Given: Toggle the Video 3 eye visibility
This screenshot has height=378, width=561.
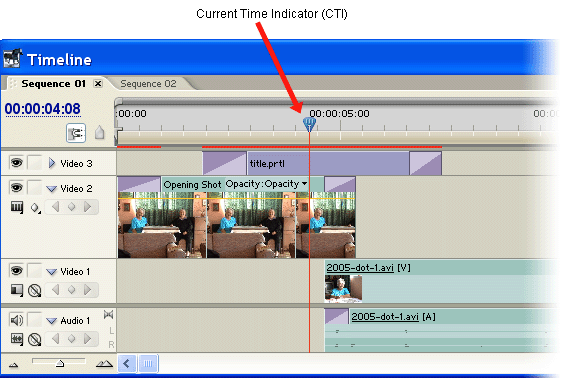Looking at the screenshot, I should pyautogui.click(x=16, y=163).
